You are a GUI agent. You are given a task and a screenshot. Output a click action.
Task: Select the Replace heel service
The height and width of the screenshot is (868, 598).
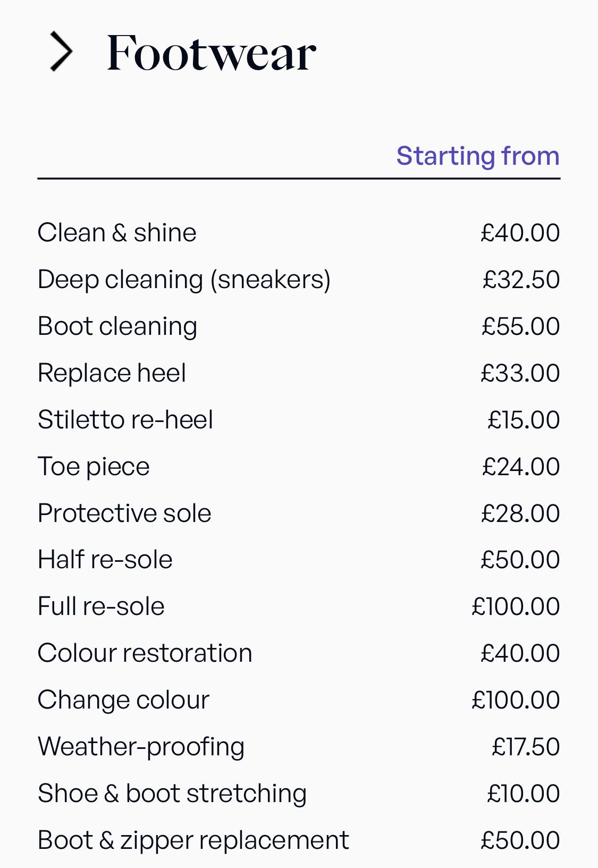tap(299, 373)
